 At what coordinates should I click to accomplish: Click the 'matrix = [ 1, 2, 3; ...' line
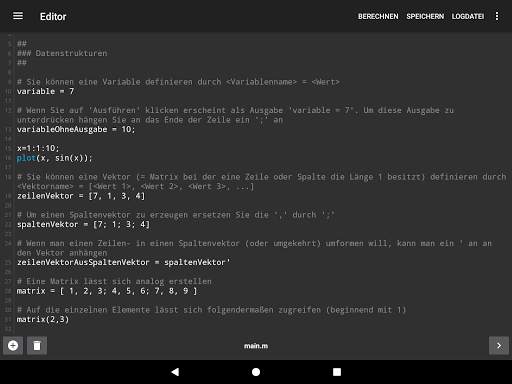107,291
